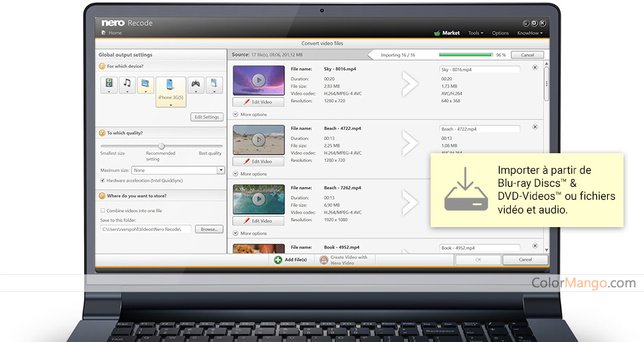Click the conversion arrow for Sky - 8016.mp4
This screenshot has height=342, width=644.
pos(410,84)
